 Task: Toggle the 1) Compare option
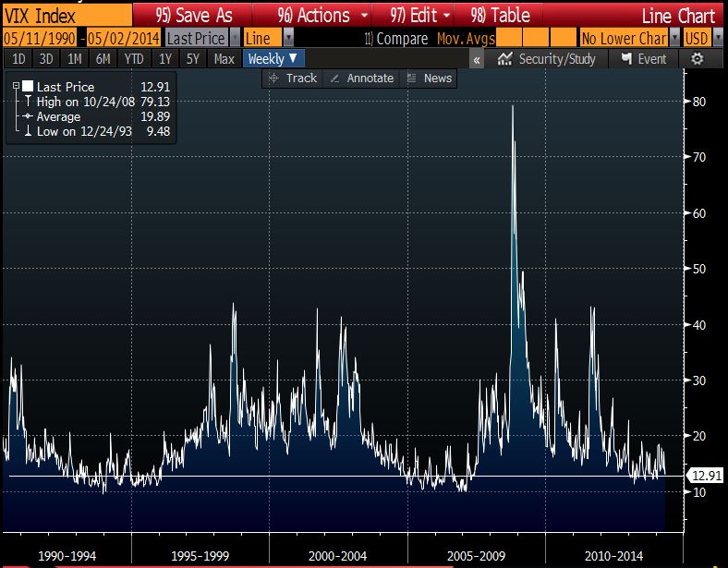coord(397,38)
